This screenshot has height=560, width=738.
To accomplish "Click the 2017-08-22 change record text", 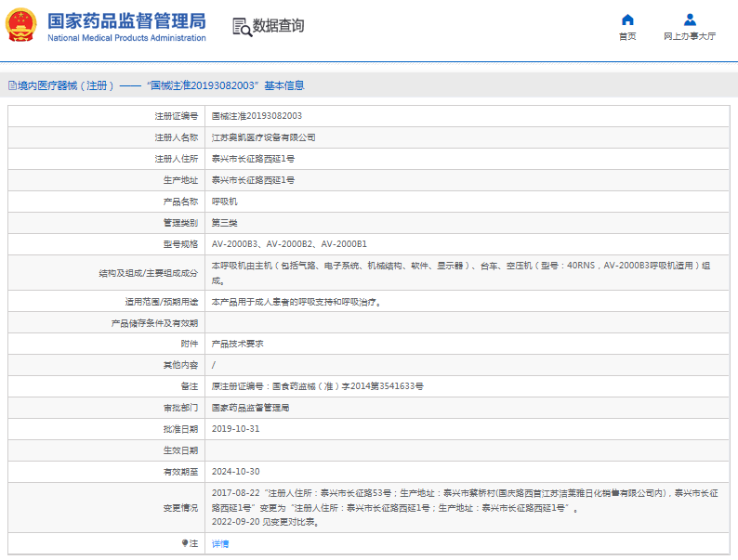I will point(465,501).
